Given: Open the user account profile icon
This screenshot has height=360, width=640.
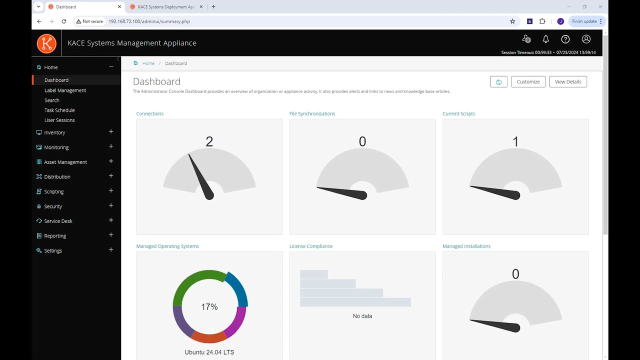Looking at the screenshot, I should [x=586, y=39].
